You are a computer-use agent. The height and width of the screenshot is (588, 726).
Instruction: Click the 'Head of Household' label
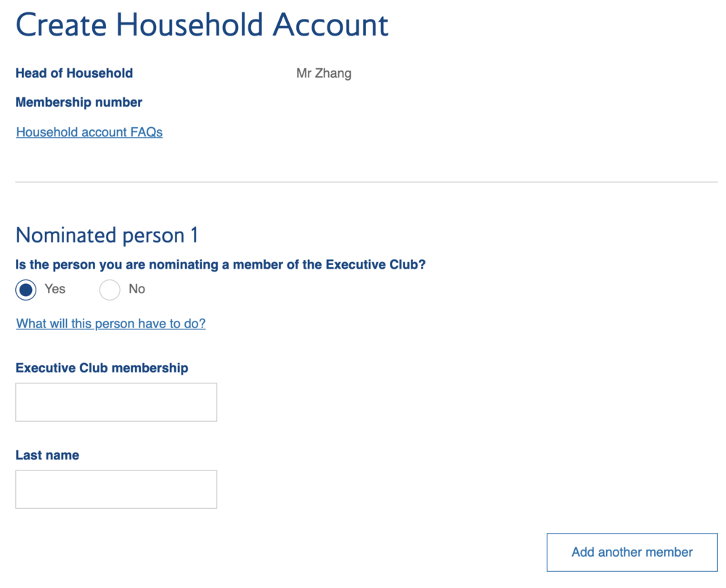(x=74, y=73)
